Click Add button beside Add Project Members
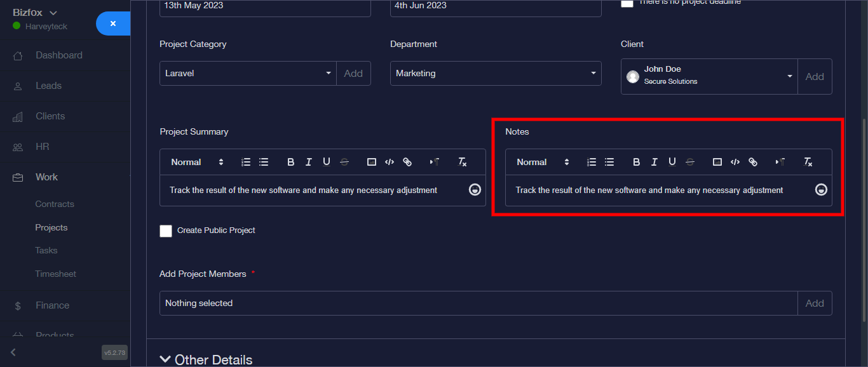Screen dimensions: 868x367 (815, 304)
